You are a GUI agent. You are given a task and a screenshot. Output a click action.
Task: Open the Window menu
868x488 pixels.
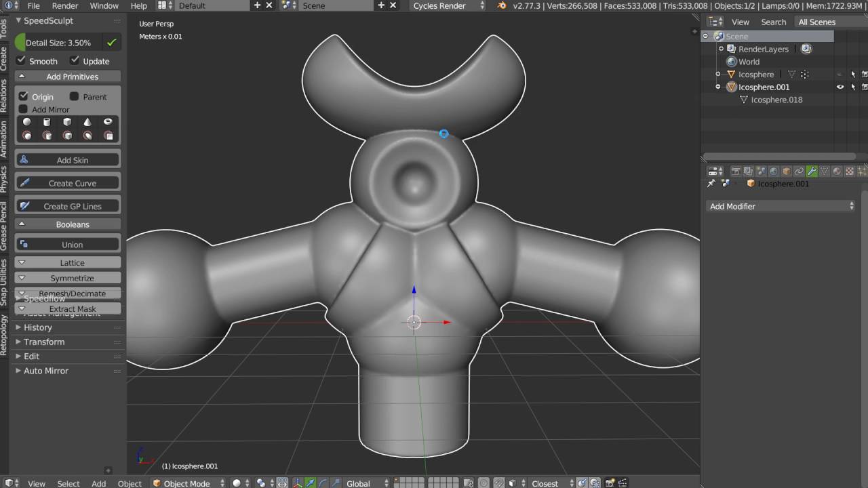[x=104, y=5]
